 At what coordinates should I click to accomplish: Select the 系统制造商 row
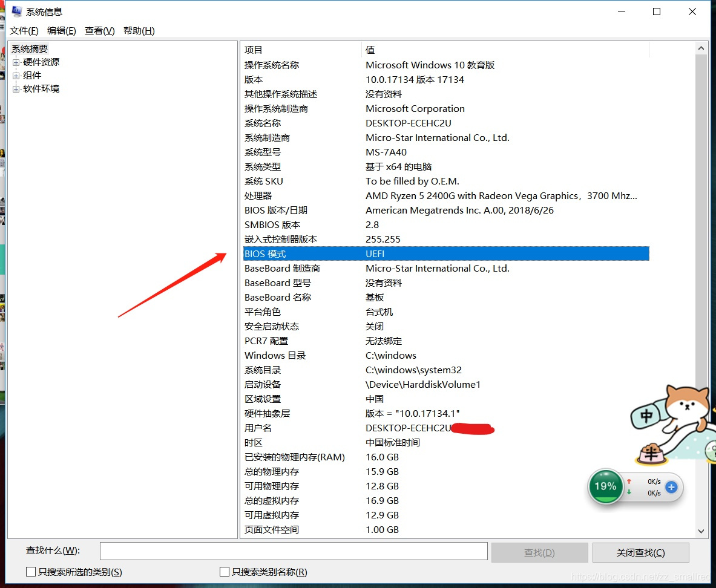(x=446, y=137)
